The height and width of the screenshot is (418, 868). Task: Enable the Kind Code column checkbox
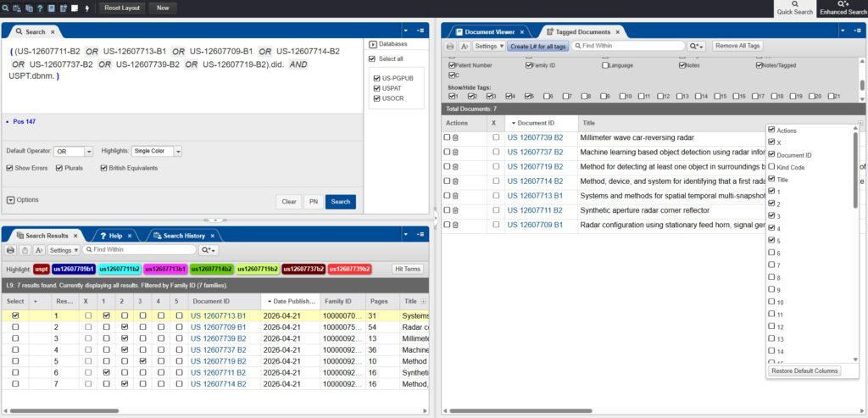(x=771, y=168)
